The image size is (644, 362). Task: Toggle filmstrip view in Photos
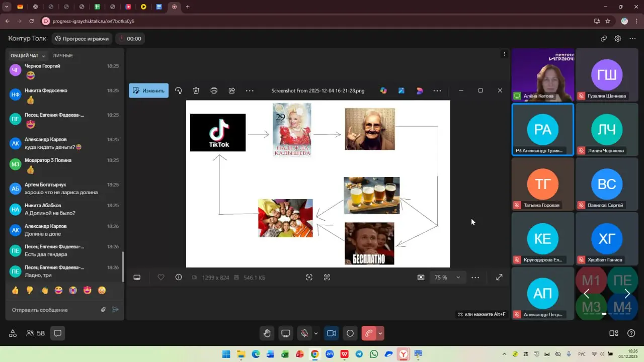click(x=137, y=278)
